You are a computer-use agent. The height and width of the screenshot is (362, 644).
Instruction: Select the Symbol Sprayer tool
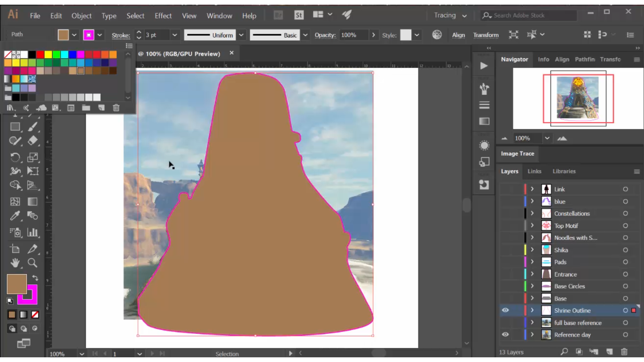click(x=15, y=232)
